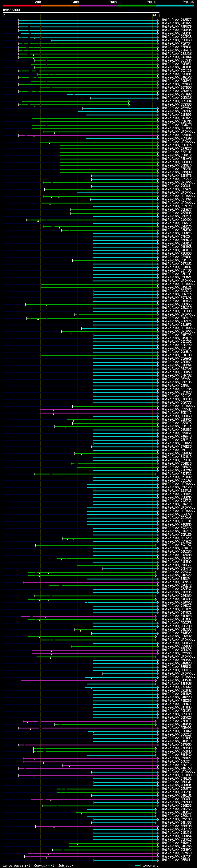Select the UniRef100_B4FBW1 label

[x=177, y=67]
